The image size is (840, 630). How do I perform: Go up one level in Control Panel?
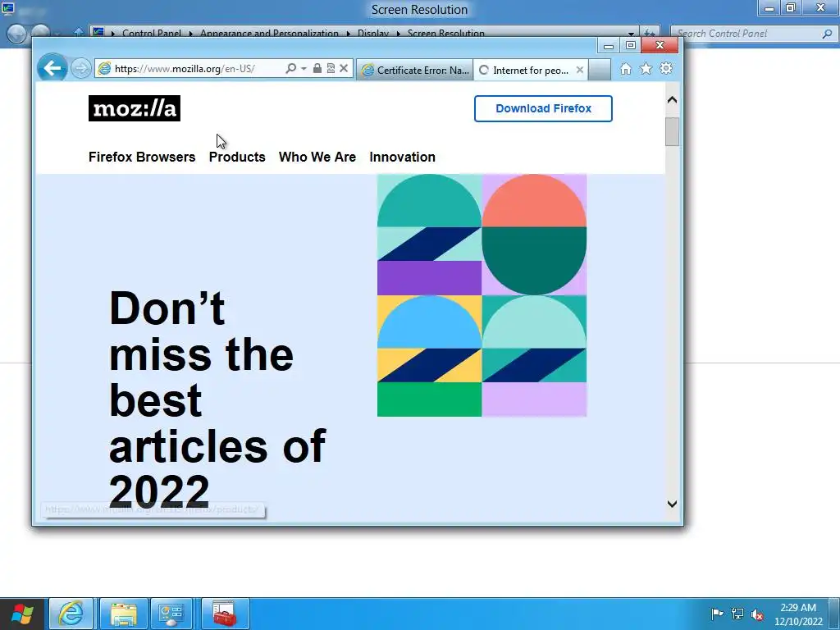(78, 33)
